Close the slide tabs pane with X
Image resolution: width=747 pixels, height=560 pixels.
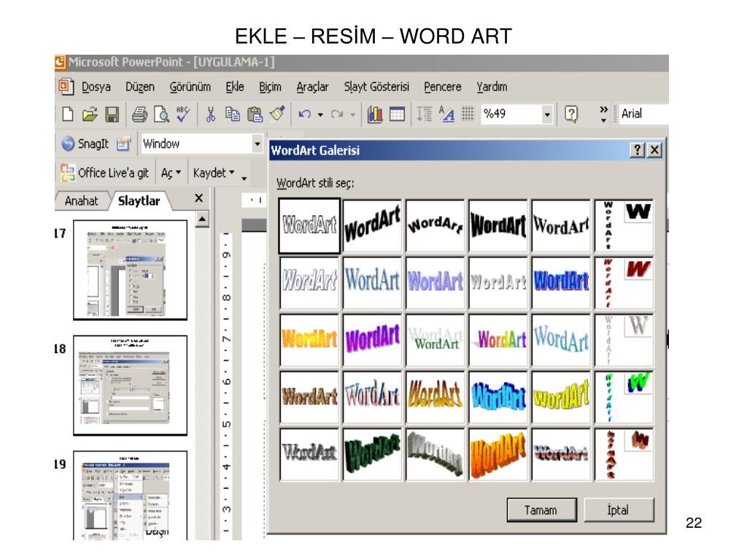coord(199,198)
